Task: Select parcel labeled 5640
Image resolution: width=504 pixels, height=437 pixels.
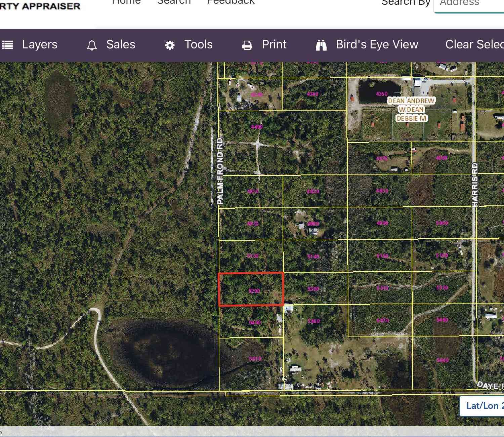Action: pyautogui.click(x=443, y=360)
